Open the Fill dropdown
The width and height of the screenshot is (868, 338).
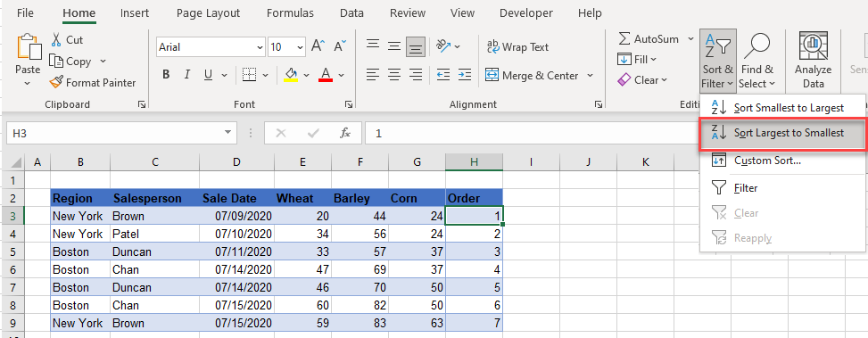pyautogui.click(x=637, y=59)
